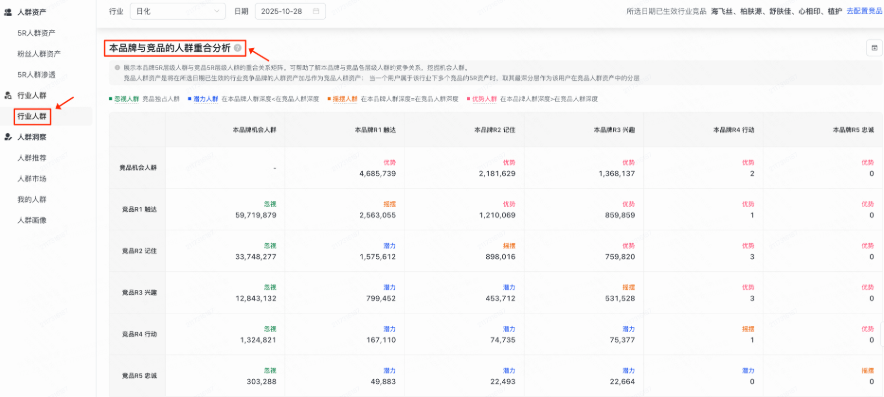The width and height of the screenshot is (884, 397).
Task: Click the cell value 22,664
Action: pos(622,382)
